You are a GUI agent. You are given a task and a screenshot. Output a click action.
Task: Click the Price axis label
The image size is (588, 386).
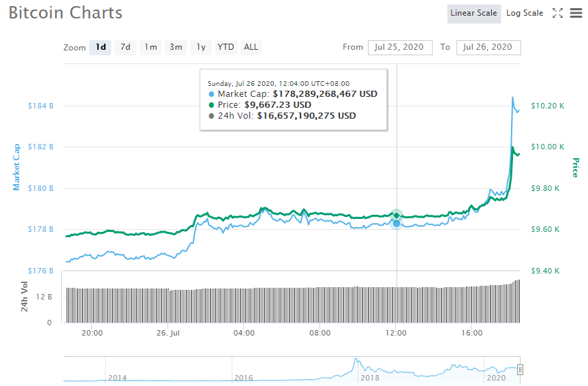575,167
